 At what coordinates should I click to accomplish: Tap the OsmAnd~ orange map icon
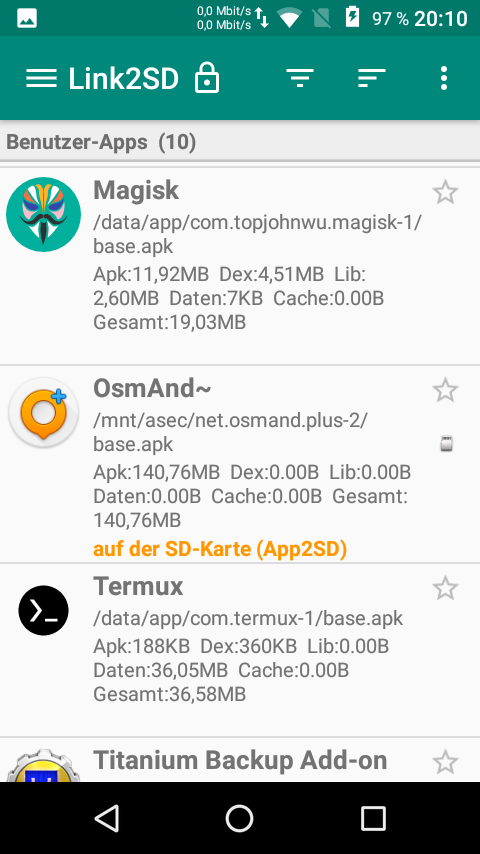click(x=44, y=412)
